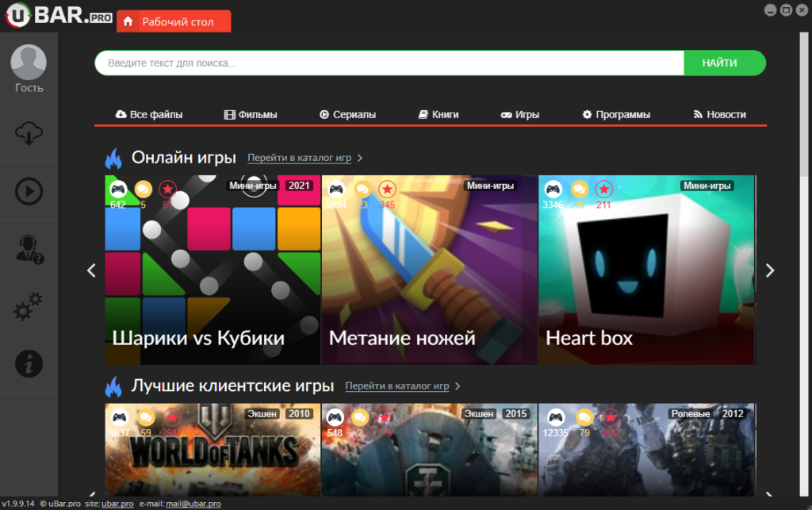812x510 pixels.
Task: Click gamepad icon on Heart box card
Action: pos(553,189)
